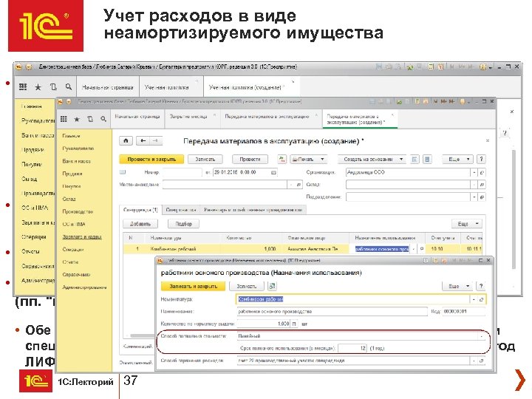Open Начальная страница tab in Передача материалов window

click(x=137, y=119)
